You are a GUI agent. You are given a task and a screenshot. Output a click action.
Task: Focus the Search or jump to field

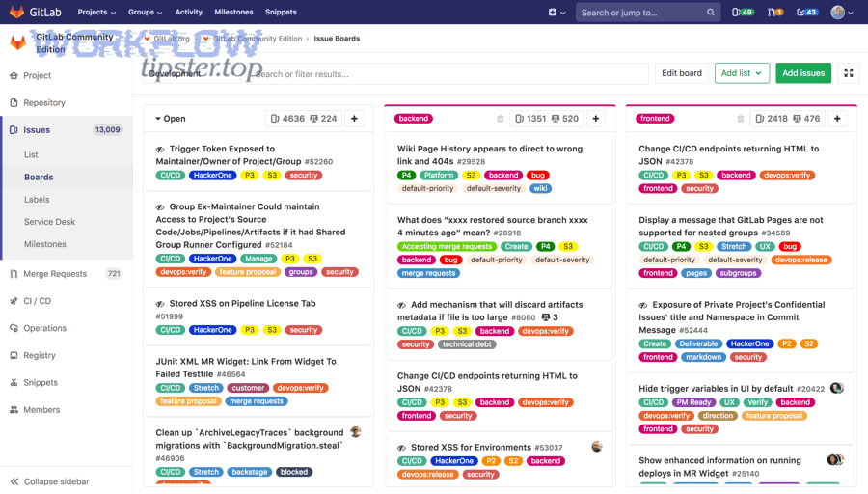(648, 13)
